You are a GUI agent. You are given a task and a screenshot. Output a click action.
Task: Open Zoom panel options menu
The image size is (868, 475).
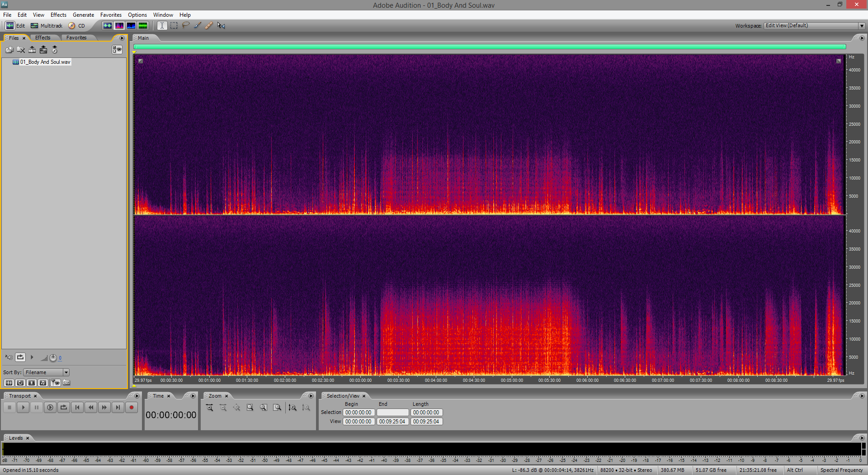coord(311,396)
